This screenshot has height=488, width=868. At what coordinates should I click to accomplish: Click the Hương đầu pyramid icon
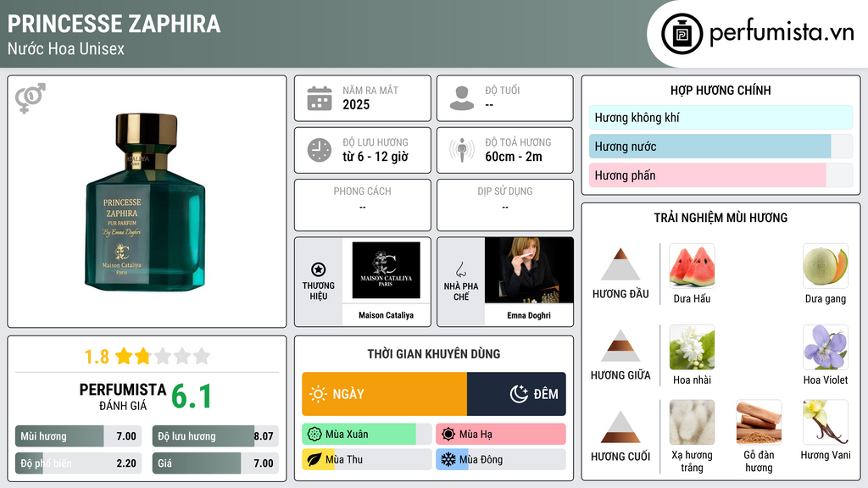(620, 264)
